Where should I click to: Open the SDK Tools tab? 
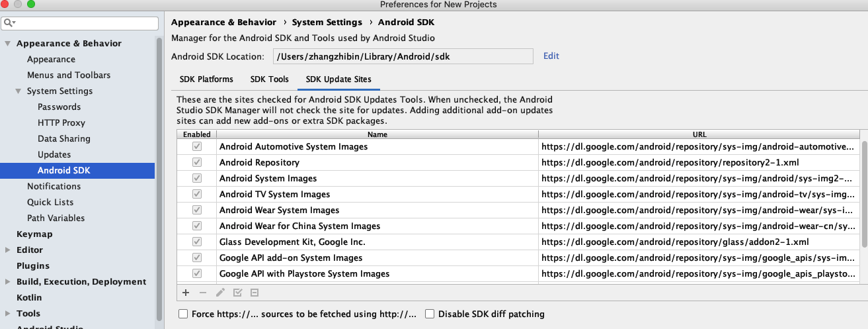(x=269, y=79)
